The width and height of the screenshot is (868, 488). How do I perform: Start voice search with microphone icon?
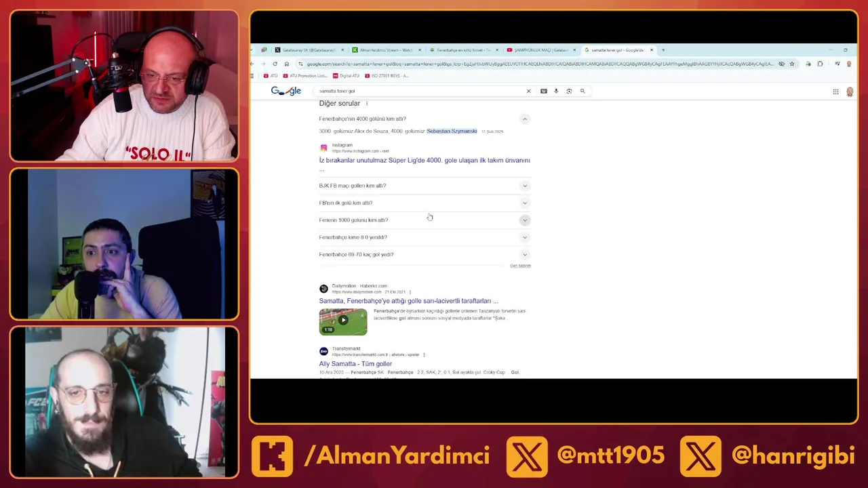pos(556,91)
